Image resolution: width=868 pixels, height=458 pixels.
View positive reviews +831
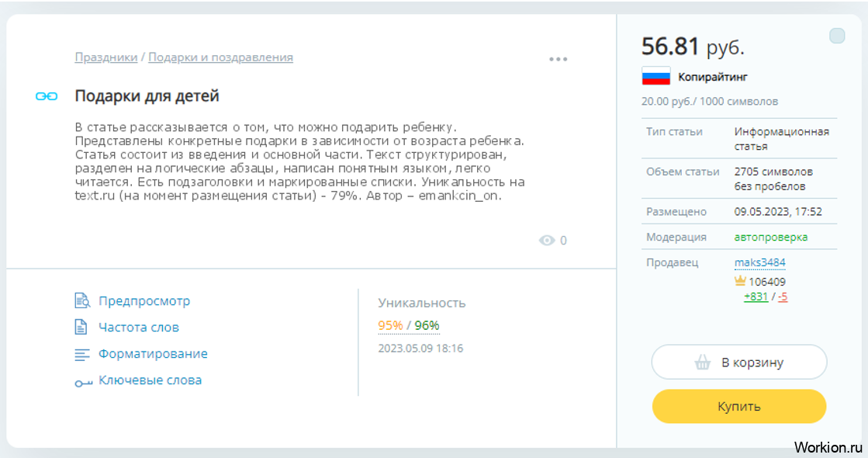point(756,297)
